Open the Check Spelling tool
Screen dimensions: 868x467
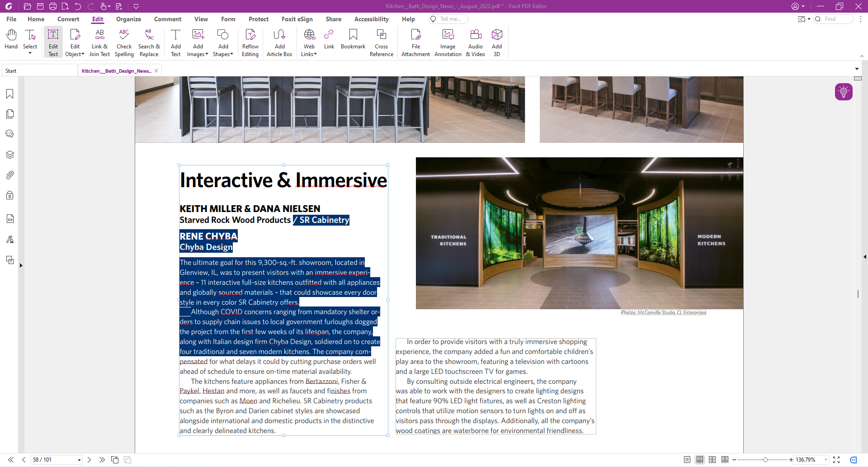click(124, 43)
